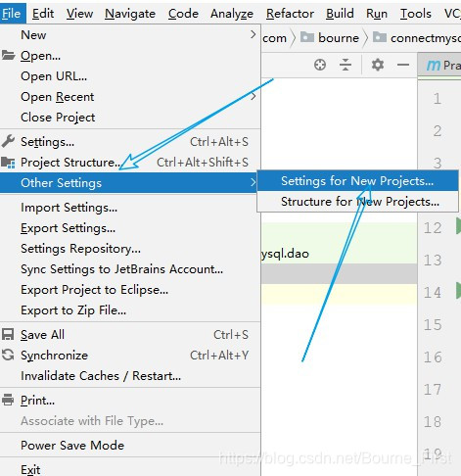Choose Invalidate Caches / Restart...
461x476 pixels.
130,376
